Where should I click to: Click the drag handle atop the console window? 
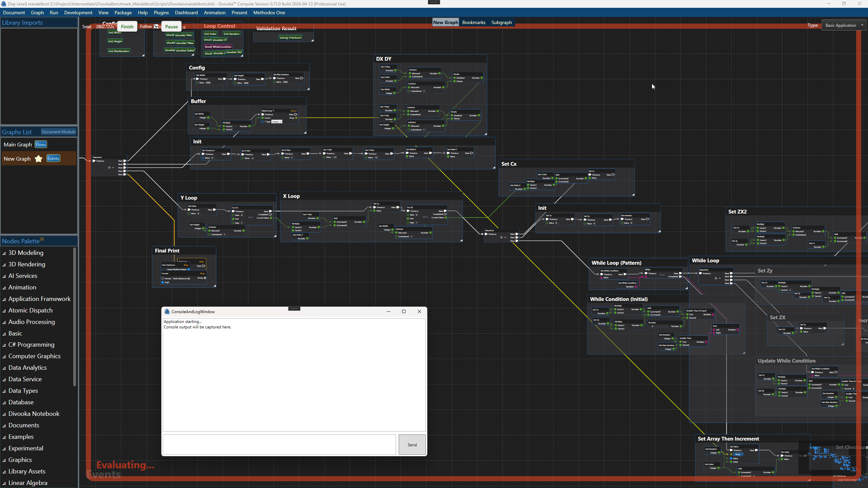pos(294,308)
